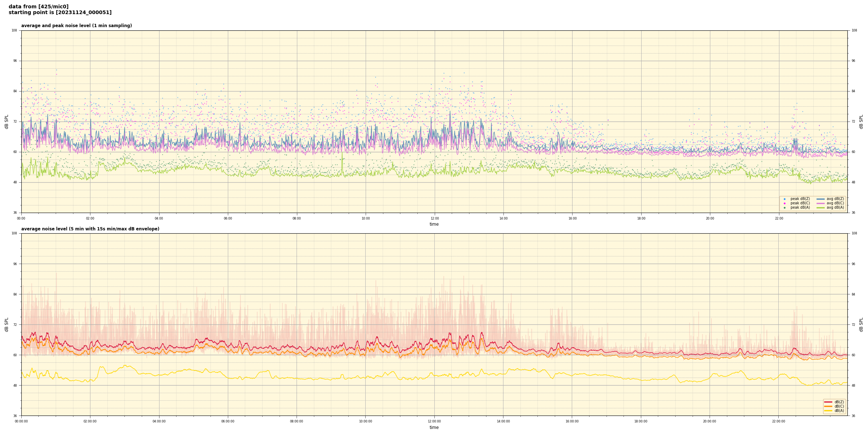Click the 18:00:00 tick label on bottom chart
This screenshot has height=434, width=868.
pyautogui.click(x=641, y=421)
